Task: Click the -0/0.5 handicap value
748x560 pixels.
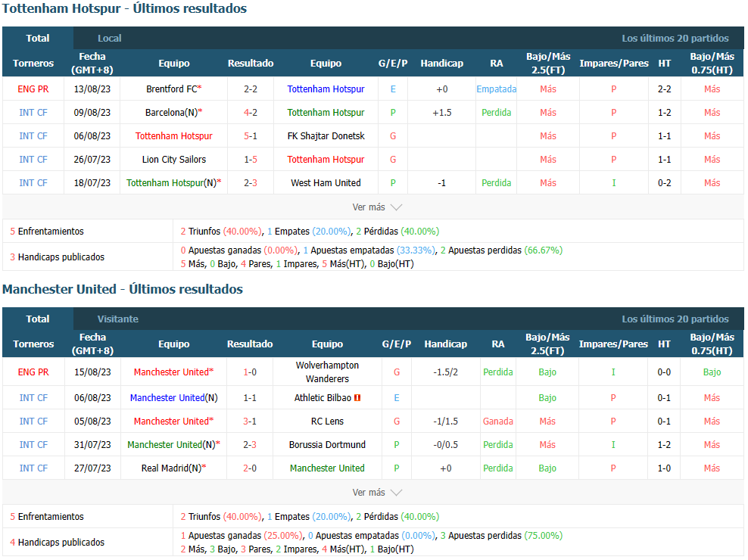Action: tap(446, 444)
